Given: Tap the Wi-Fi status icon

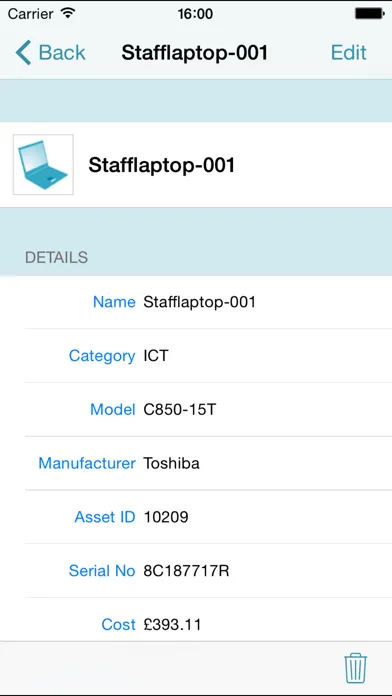Looking at the screenshot, I should tap(67, 13).
